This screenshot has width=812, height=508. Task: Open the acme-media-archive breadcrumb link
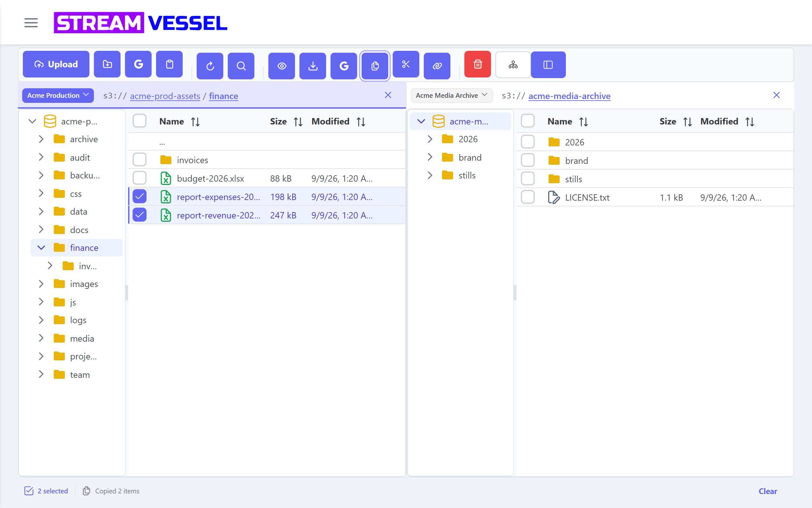(569, 96)
